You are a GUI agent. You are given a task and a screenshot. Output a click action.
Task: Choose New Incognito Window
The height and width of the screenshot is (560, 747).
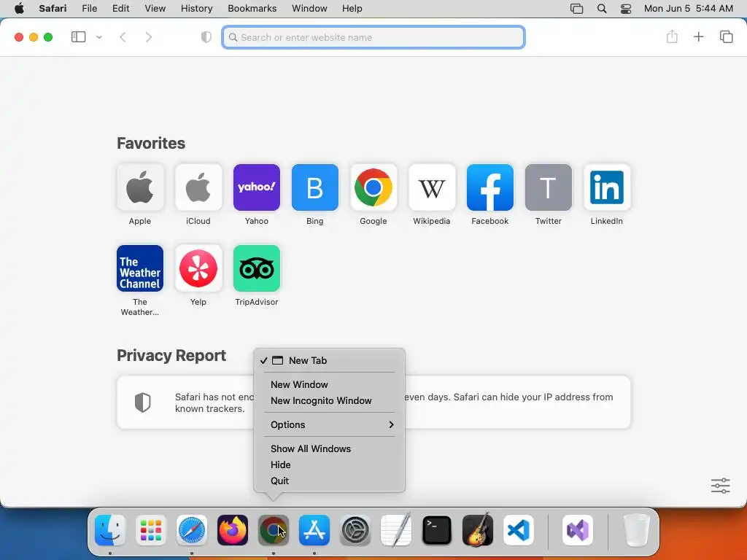pyautogui.click(x=329, y=400)
